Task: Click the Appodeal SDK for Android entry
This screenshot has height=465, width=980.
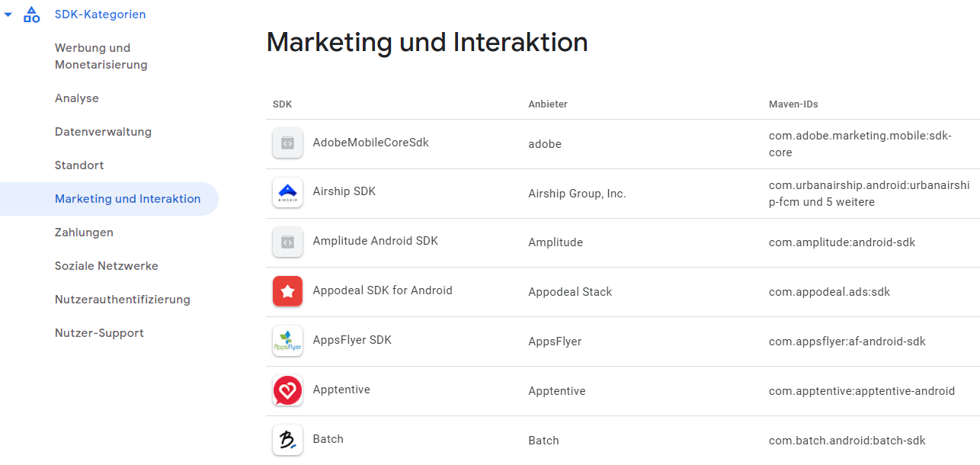Action: coord(383,290)
